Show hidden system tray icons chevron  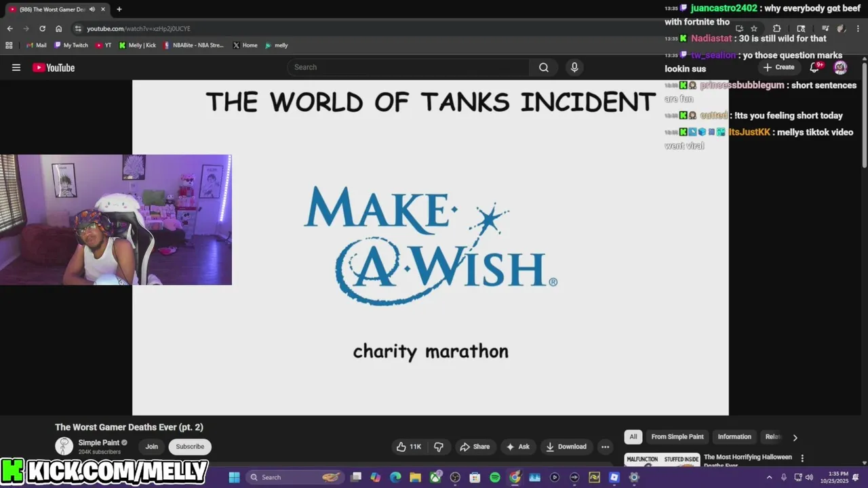(769, 477)
